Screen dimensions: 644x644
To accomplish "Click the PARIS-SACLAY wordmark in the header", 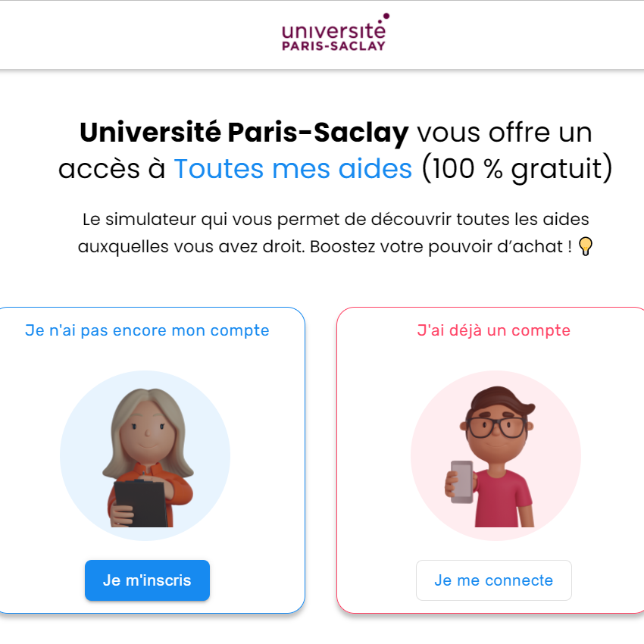I will click(333, 45).
